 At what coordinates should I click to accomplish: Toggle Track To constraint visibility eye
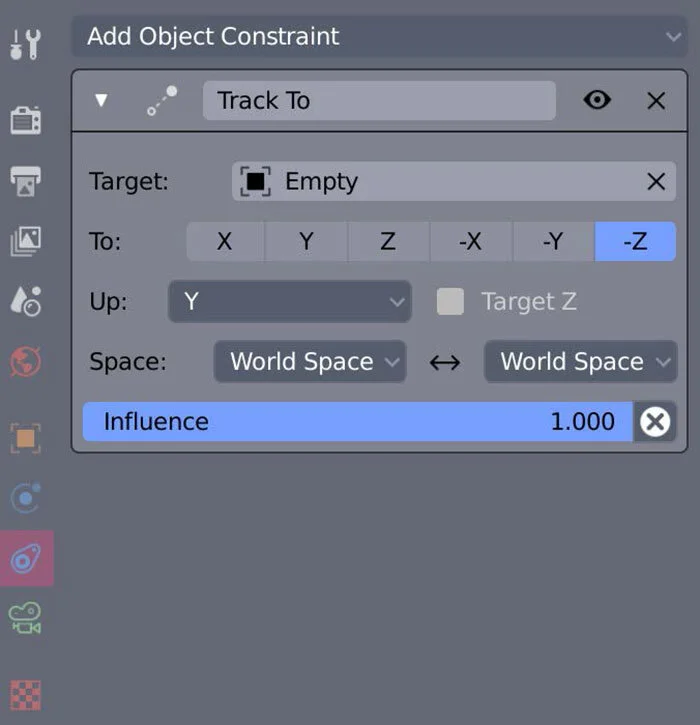597,100
